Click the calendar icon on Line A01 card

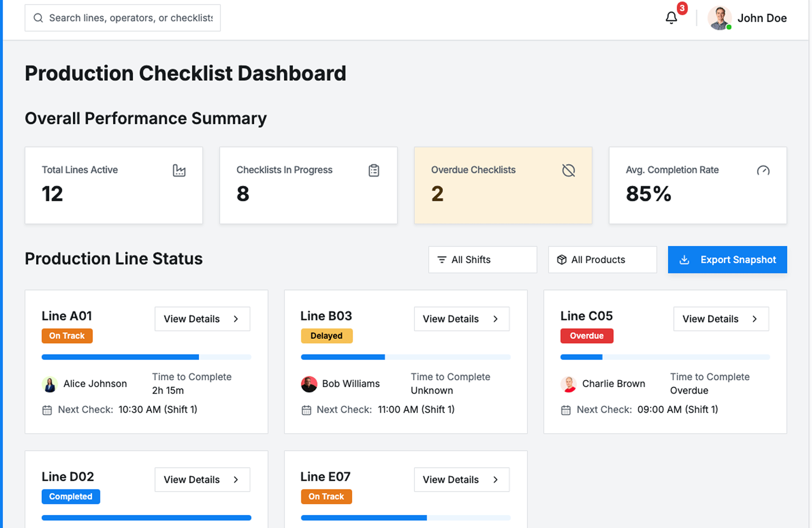pyautogui.click(x=47, y=410)
